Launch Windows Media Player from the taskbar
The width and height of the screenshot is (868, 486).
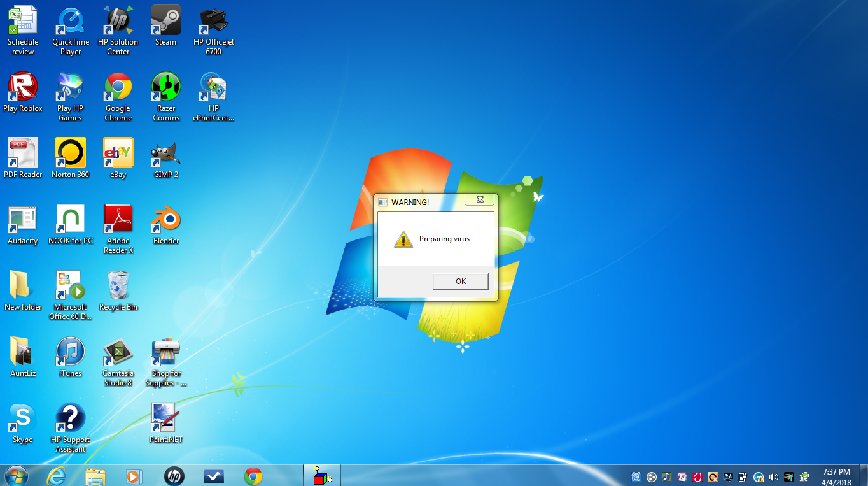coord(134,476)
